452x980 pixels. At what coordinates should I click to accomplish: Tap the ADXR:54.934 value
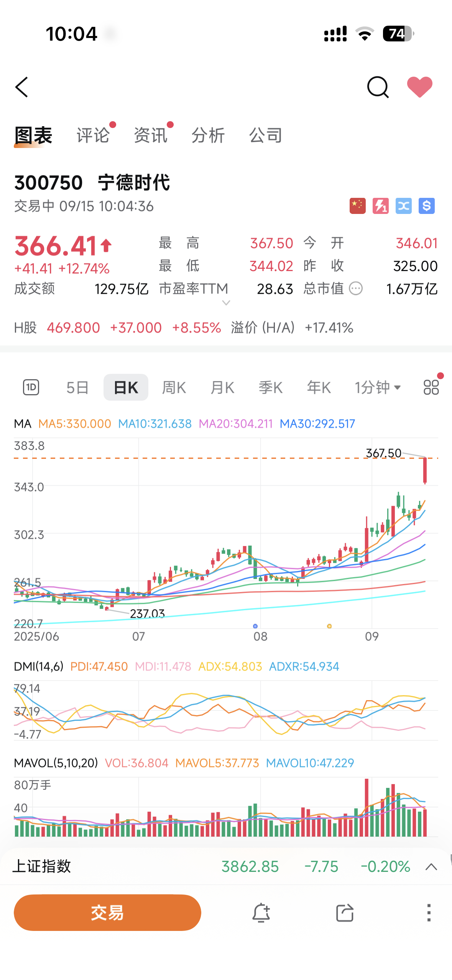pos(304,667)
